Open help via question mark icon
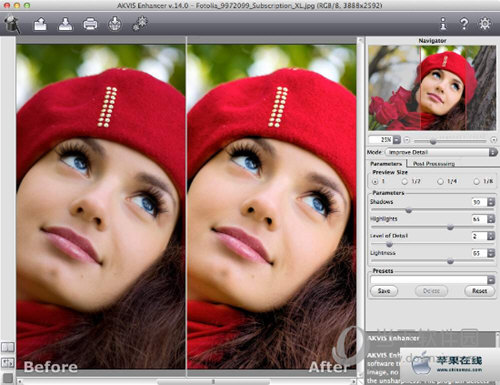Screen dimensions: 500x385 click(x=464, y=24)
